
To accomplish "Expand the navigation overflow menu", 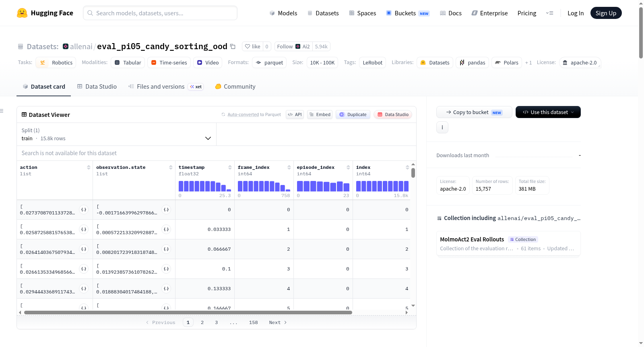I will click(x=549, y=13).
